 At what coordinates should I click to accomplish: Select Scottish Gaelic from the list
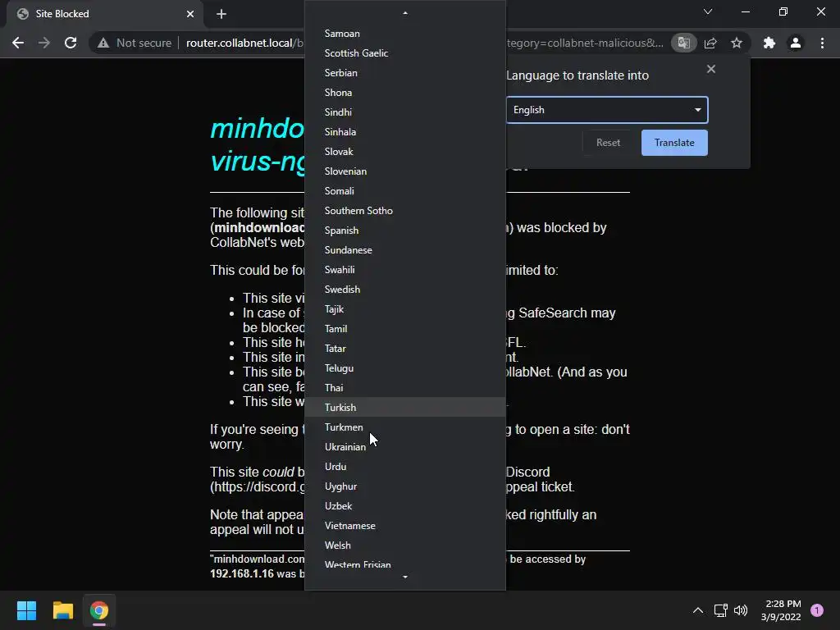[405, 53]
